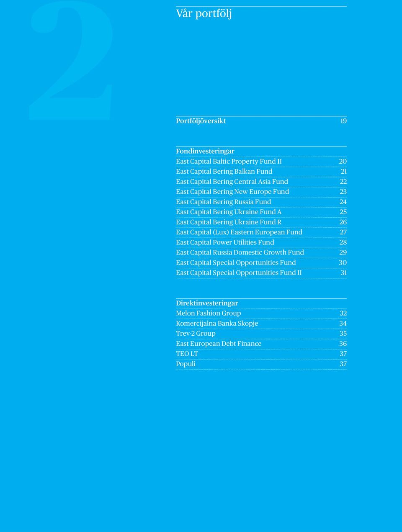This screenshot has width=402, height=532.
Task: Click the 'Populi' entry
Action: (x=186, y=364)
